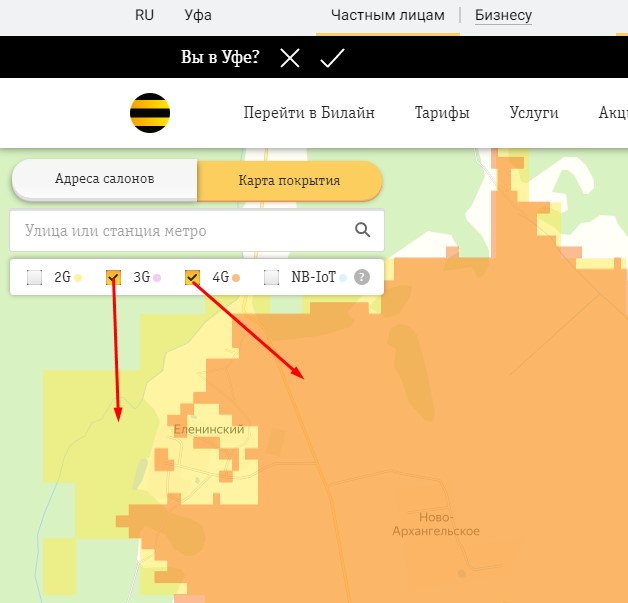Open the Услуги menu item
628x603 pixels.
click(534, 113)
